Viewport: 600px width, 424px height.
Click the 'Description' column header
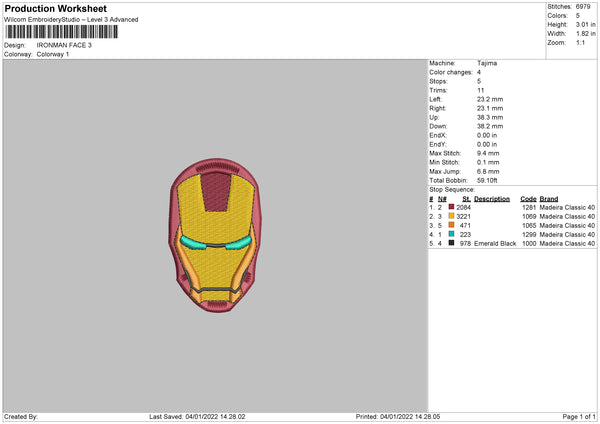pyautogui.click(x=492, y=199)
